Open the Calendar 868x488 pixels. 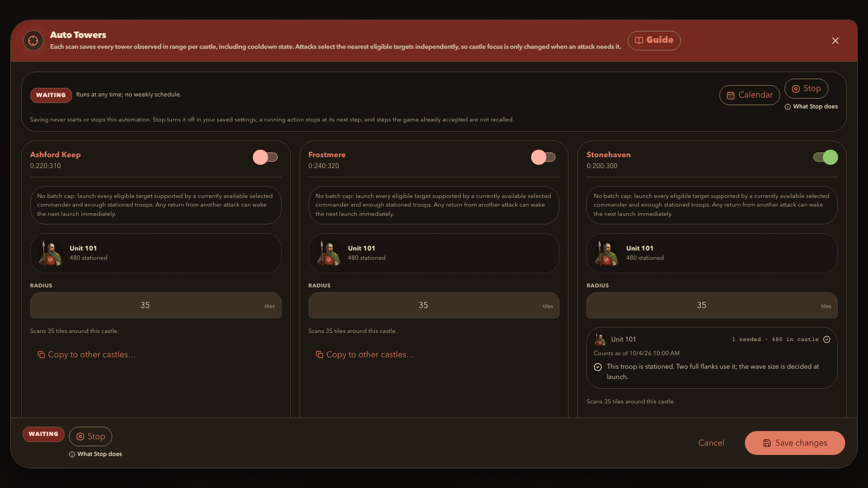[749, 95]
